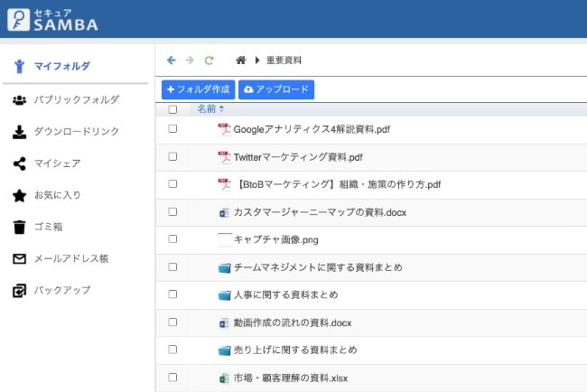Check the box for Twitterマーケティング資料.pdf
The image size is (587, 392).
coord(172,156)
